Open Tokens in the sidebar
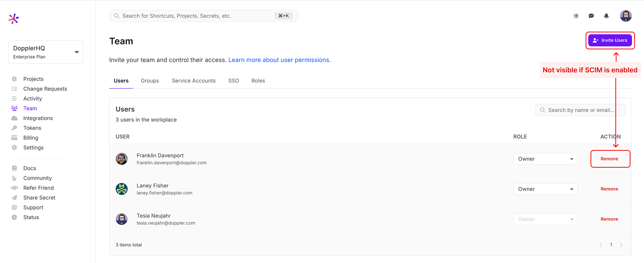The height and width of the screenshot is (263, 644). coord(32,128)
